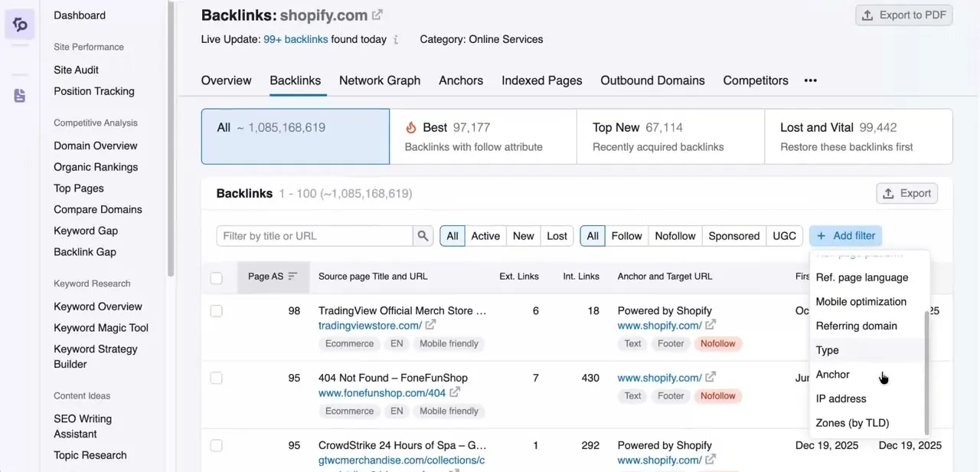This screenshot has height=472, width=980.
Task: Select the All backlinks summary card
Action: (296, 136)
